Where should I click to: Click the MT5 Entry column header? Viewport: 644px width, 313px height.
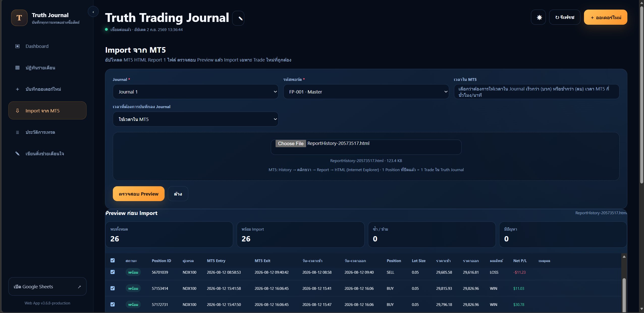tap(216, 261)
